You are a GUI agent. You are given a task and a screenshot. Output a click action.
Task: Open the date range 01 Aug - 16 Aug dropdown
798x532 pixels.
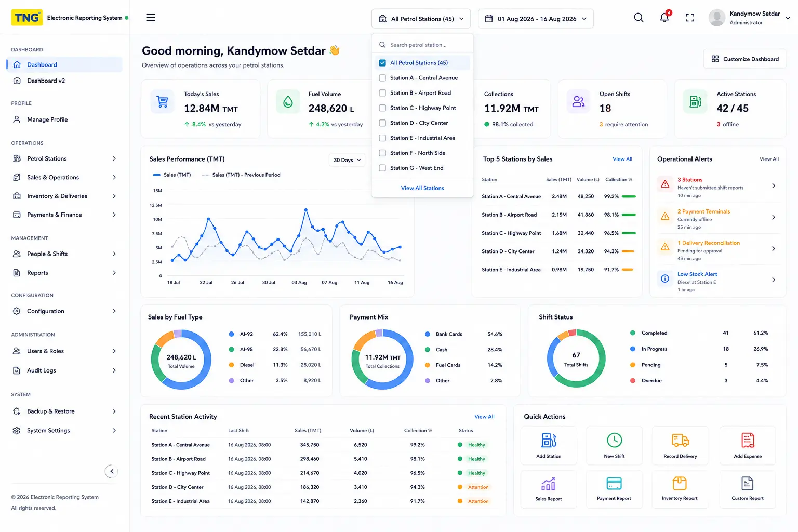click(536, 19)
